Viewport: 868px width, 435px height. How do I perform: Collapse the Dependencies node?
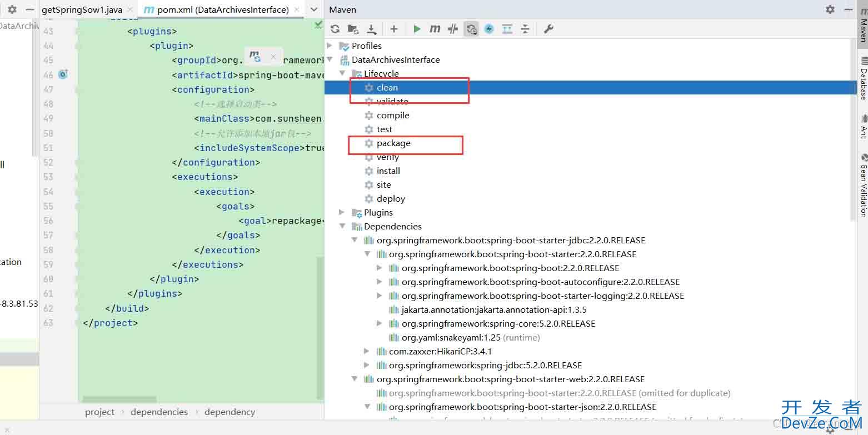click(x=342, y=226)
